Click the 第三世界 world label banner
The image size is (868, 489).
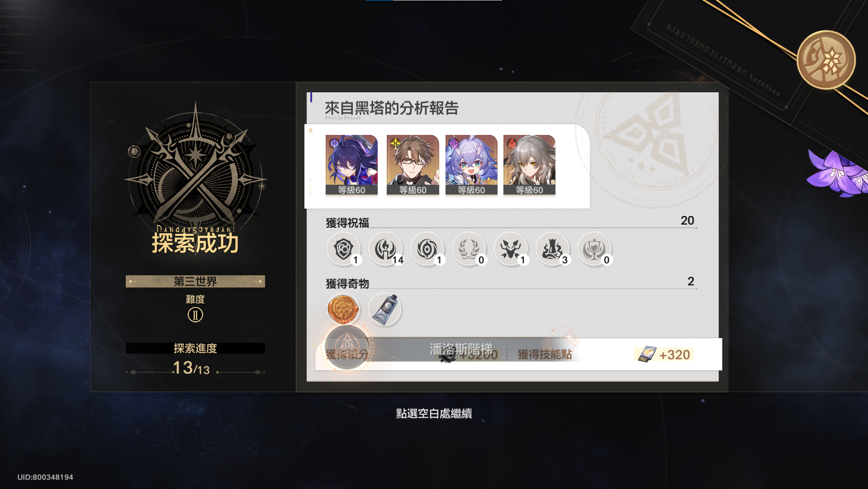tap(195, 281)
